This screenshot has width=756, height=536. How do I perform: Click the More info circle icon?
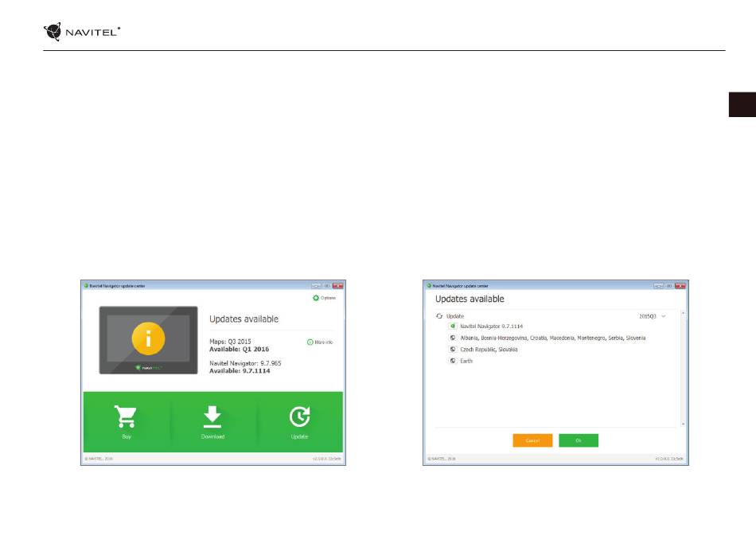[x=310, y=342]
